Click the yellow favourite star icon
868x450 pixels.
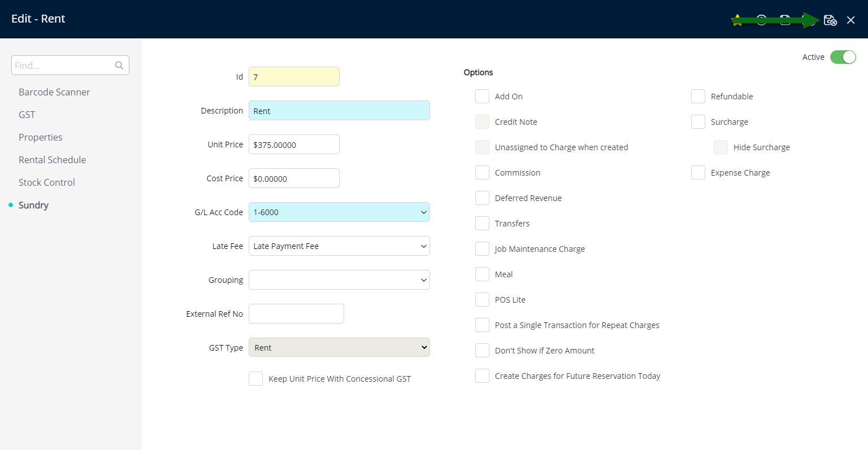point(737,20)
